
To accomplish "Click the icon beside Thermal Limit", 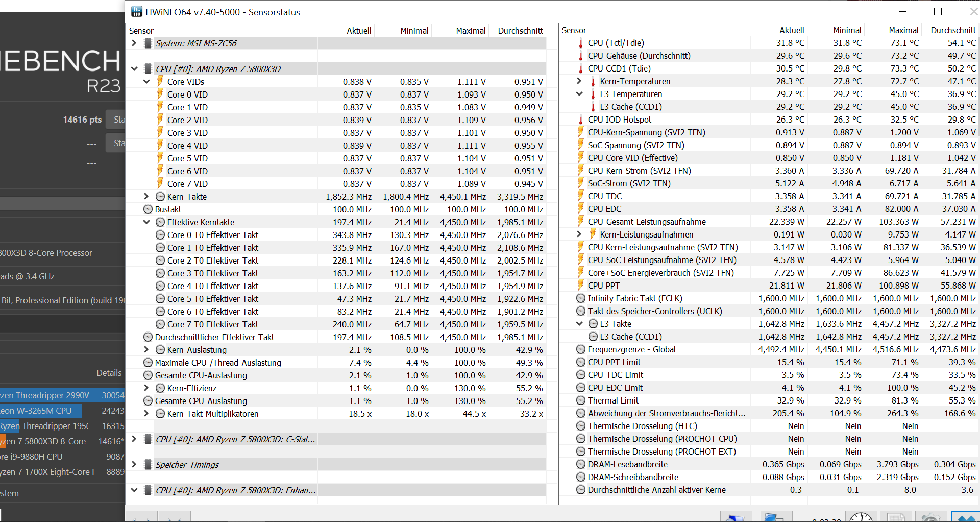I will click(x=581, y=400).
